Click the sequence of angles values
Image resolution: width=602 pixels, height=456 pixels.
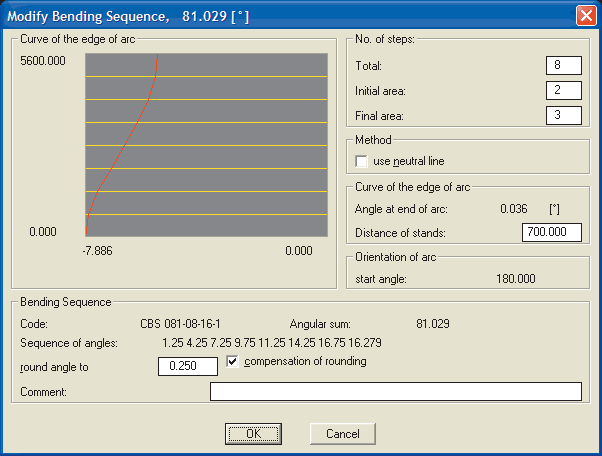point(270,343)
